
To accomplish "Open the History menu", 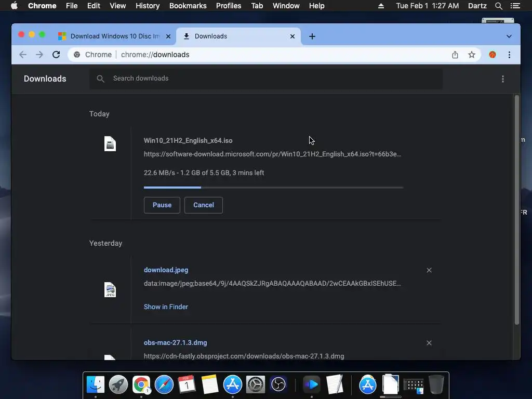I will [x=148, y=6].
